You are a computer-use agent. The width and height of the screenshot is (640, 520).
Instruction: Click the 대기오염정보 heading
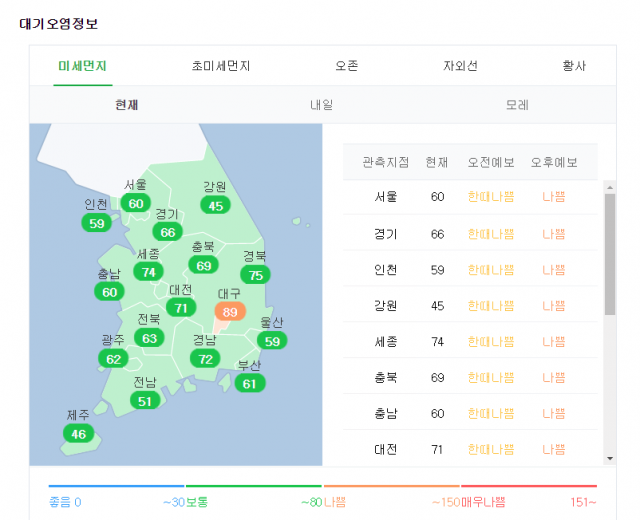pyautogui.click(x=59, y=24)
